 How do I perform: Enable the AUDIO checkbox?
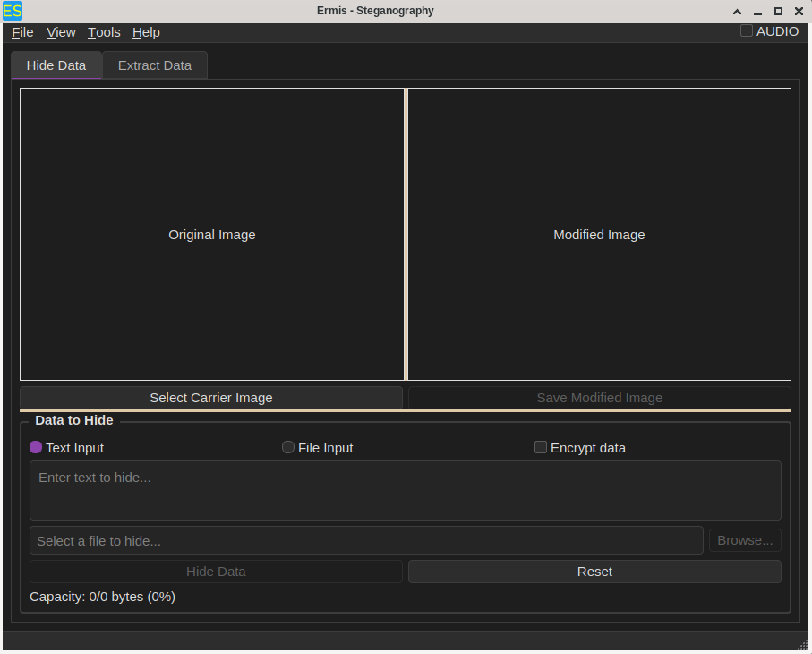pyautogui.click(x=747, y=31)
